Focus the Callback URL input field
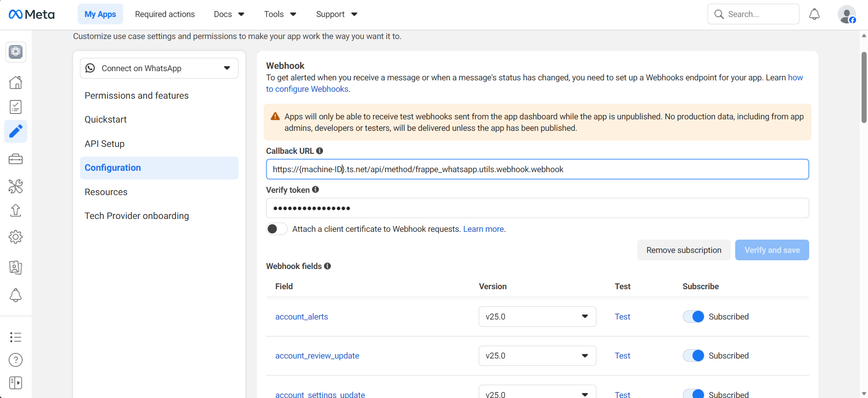This screenshot has height=398, width=868. point(537,169)
